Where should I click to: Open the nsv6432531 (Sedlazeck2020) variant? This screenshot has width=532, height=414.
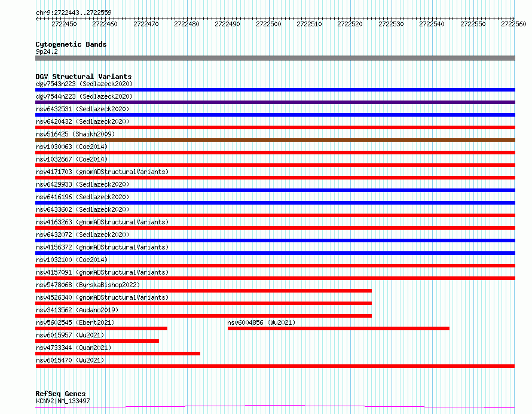point(82,109)
